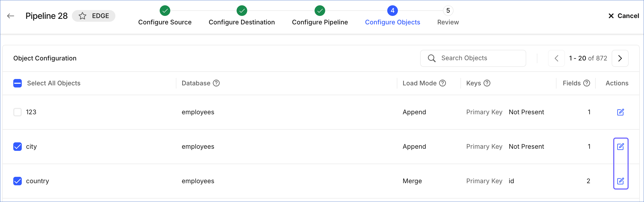Click step 4 circle icon

[x=393, y=11]
